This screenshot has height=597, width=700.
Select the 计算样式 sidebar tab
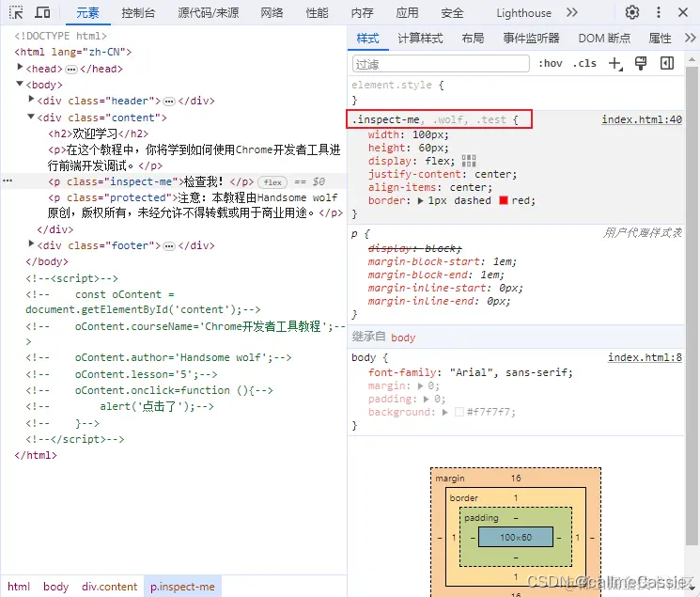420,39
